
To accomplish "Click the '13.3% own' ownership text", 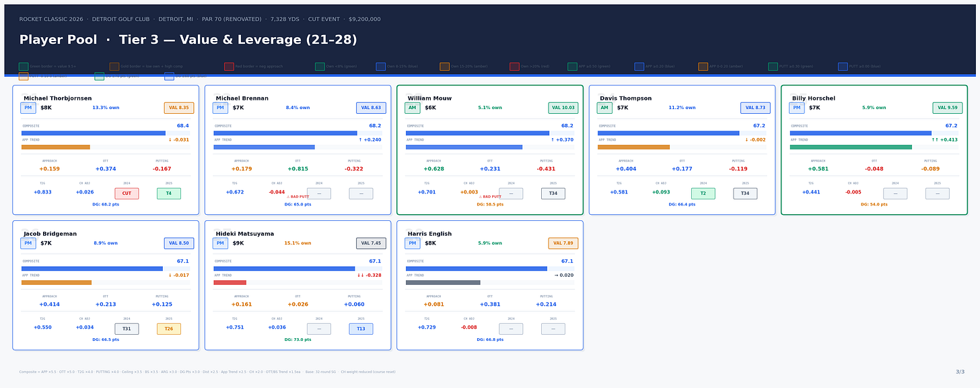I will pyautogui.click(x=106, y=108).
